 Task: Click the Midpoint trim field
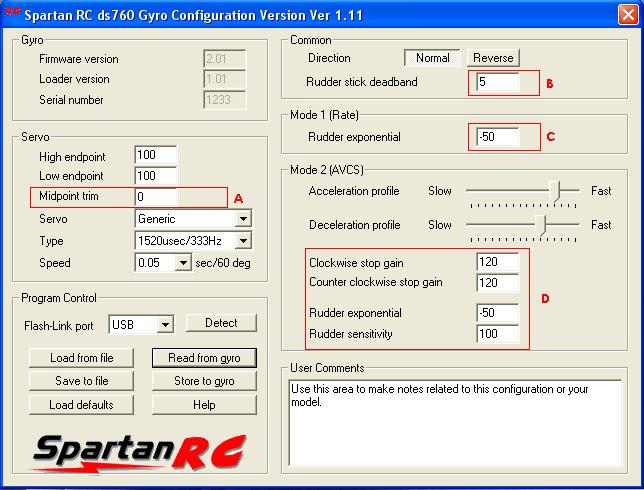coord(156,197)
